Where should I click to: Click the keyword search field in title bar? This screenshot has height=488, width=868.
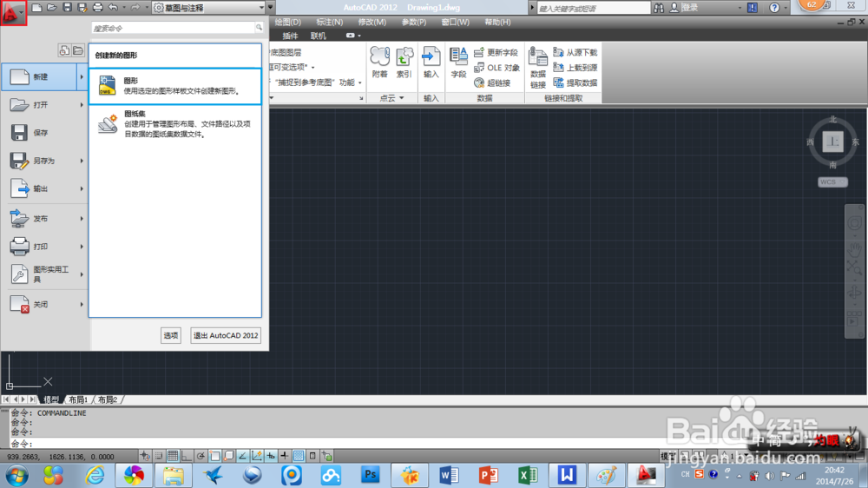594,9
